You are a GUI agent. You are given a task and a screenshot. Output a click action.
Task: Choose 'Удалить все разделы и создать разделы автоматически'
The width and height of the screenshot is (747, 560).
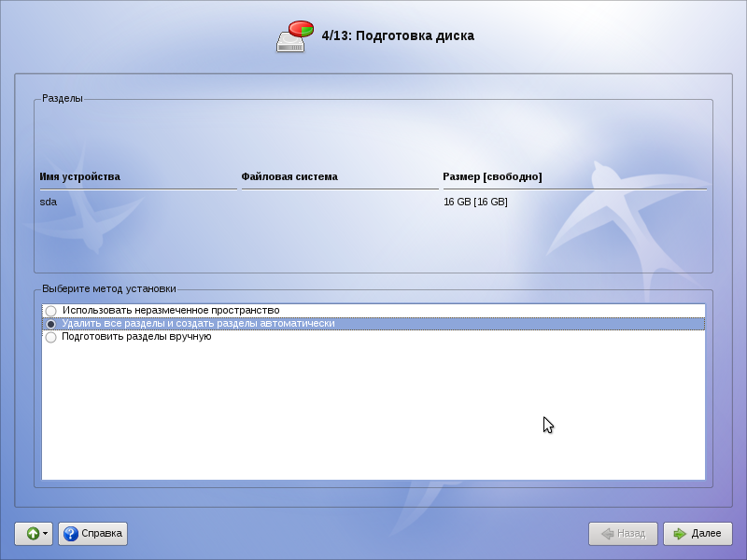click(50, 324)
